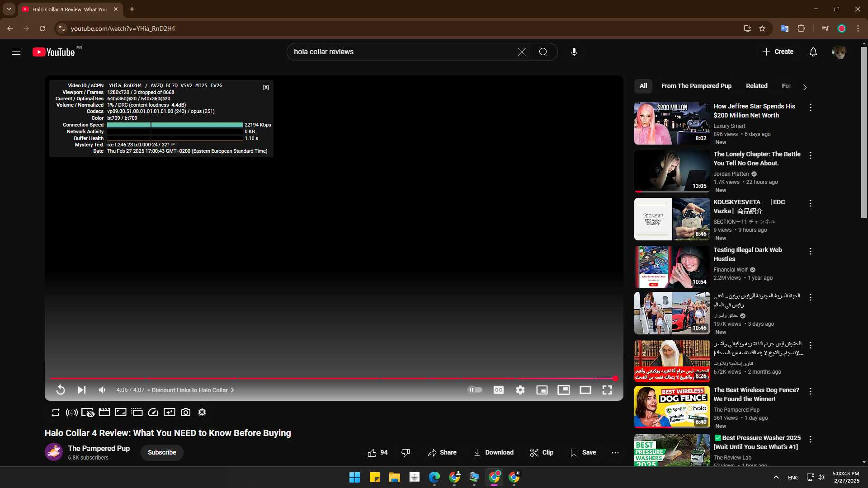Click the search magnifier button
This screenshot has height=488, width=868.
[543, 52]
